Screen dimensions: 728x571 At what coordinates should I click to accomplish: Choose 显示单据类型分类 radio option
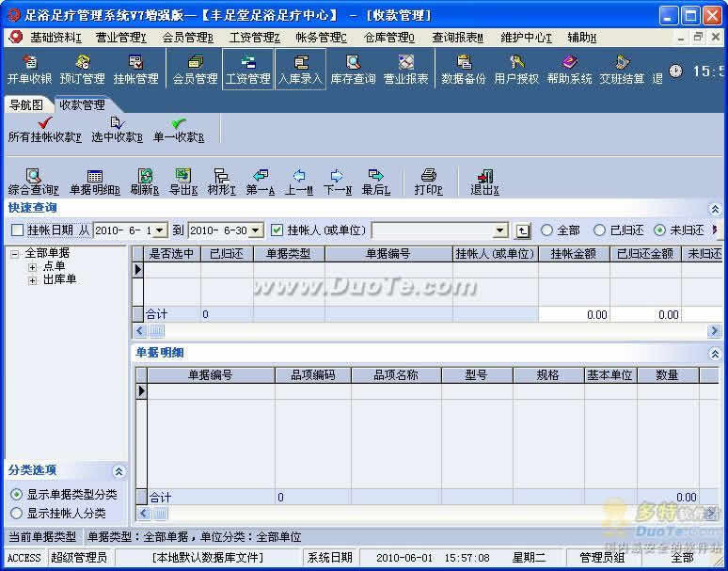[16, 495]
